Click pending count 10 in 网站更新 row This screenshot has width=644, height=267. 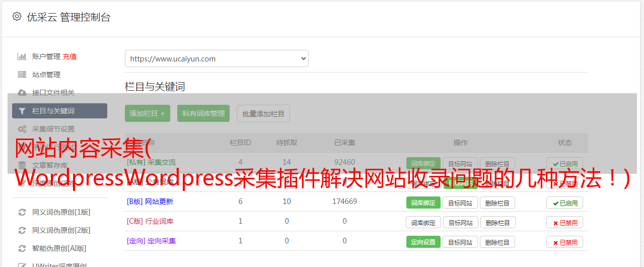click(287, 202)
